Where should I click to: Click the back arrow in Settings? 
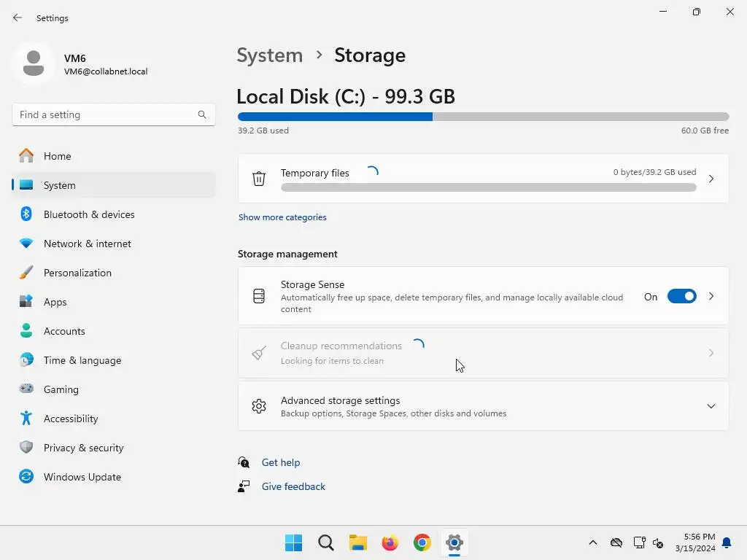18,17
